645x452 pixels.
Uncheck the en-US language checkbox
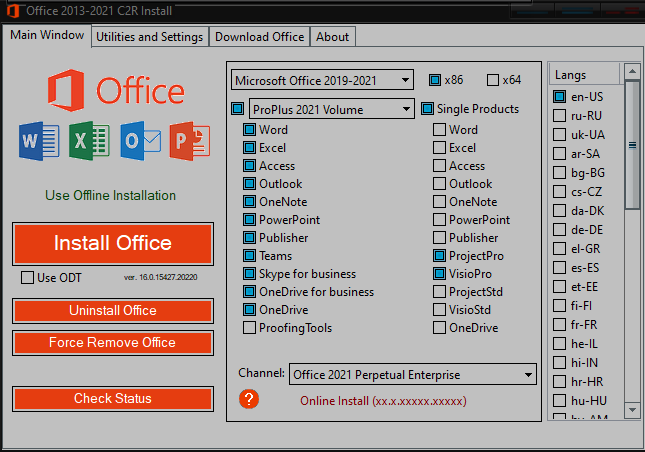click(x=559, y=97)
